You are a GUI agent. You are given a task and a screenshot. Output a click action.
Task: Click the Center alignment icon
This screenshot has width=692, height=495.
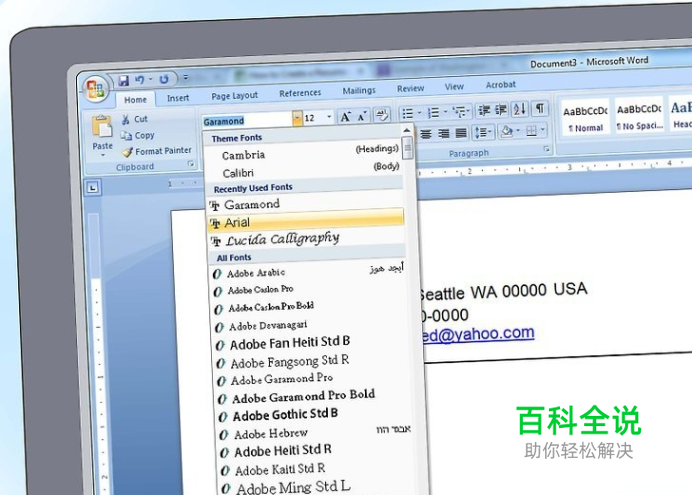pos(426,134)
